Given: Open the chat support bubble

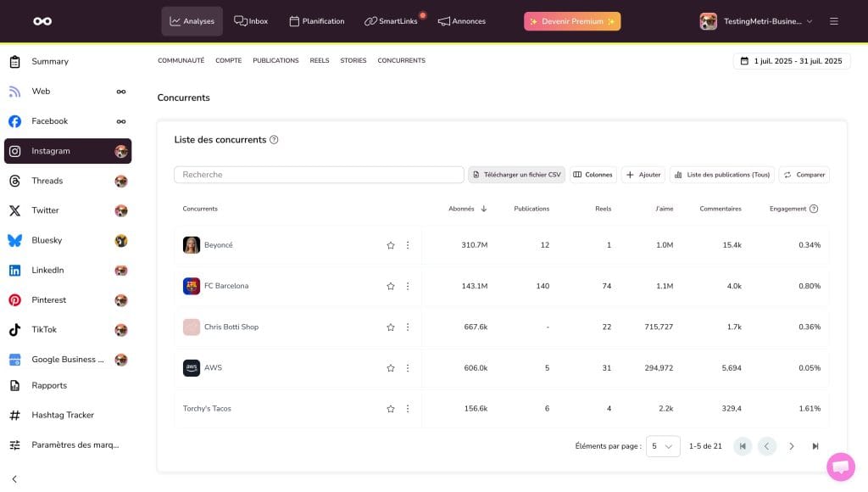Looking at the screenshot, I should (x=840, y=467).
